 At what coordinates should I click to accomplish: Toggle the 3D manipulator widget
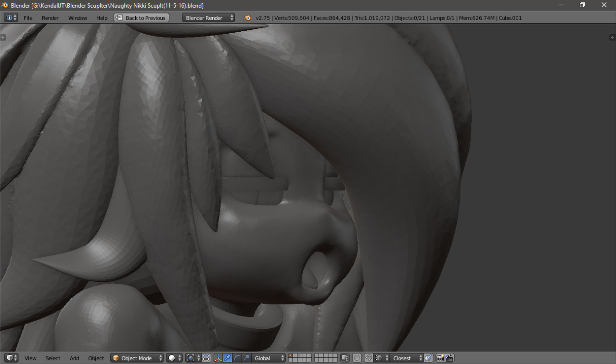pos(218,358)
